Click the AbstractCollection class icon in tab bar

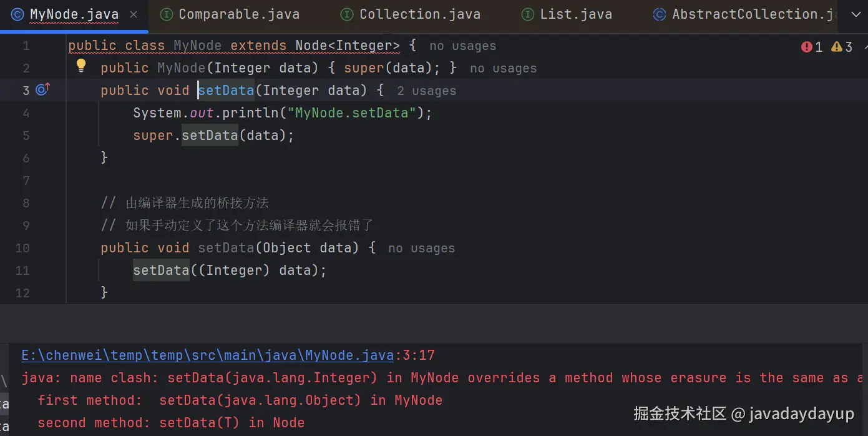pyautogui.click(x=660, y=14)
